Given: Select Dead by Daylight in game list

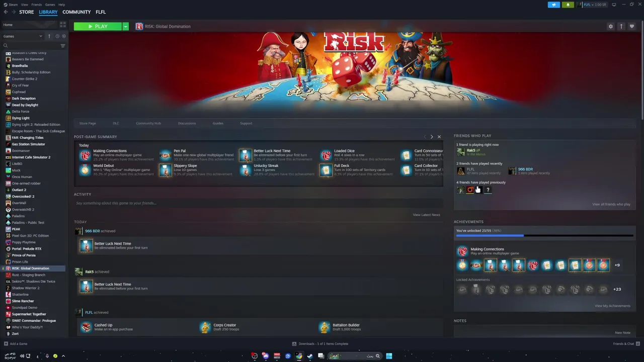Looking at the screenshot, I should [25, 105].
